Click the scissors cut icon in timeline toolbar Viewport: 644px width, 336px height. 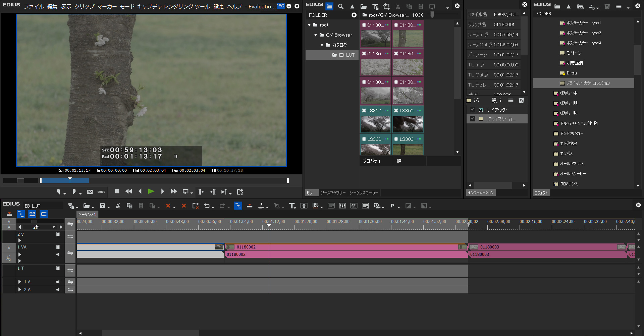(x=118, y=206)
